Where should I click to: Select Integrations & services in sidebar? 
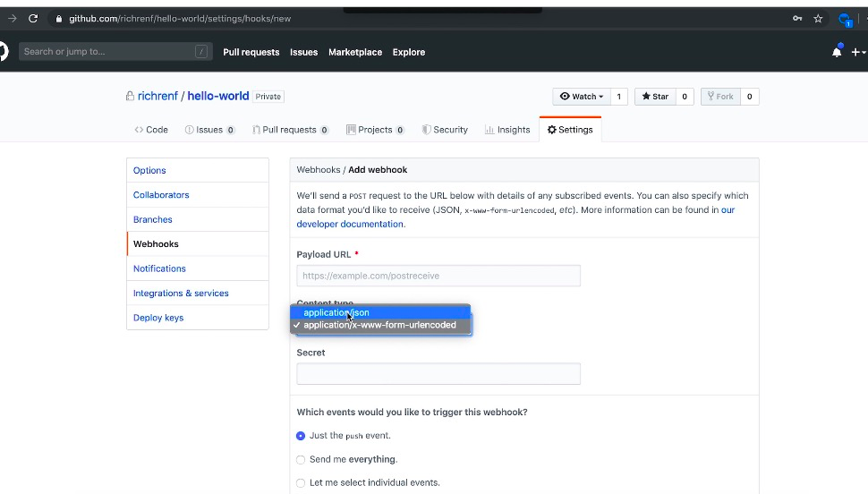point(198,293)
